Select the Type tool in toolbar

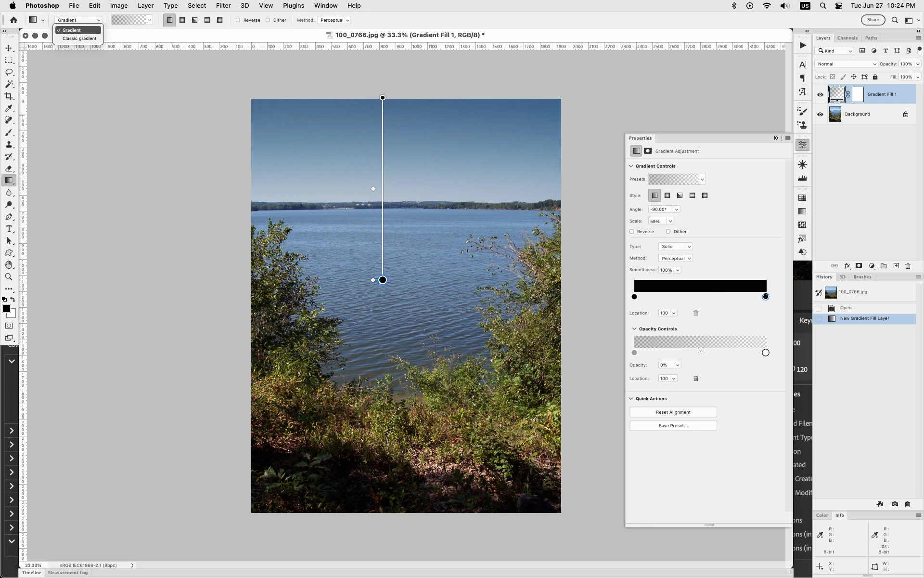pos(9,229)
